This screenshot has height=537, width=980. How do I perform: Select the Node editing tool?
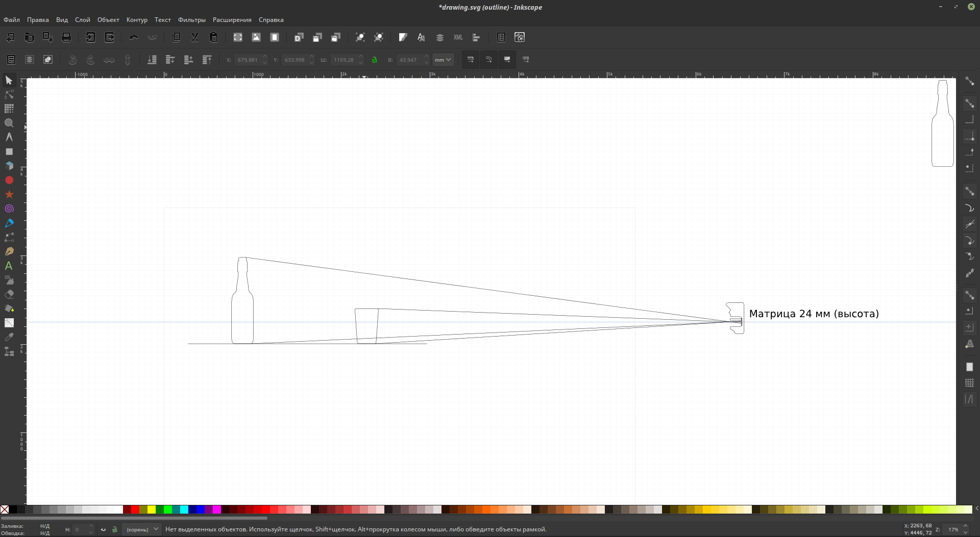pos(9,95)
